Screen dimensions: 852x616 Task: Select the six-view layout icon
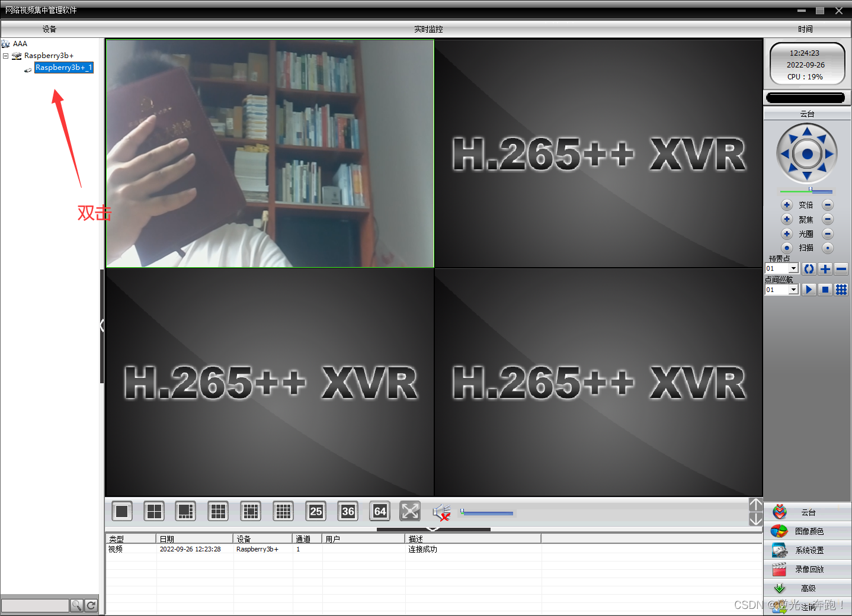pyautogui.click(x=186, y=511)
